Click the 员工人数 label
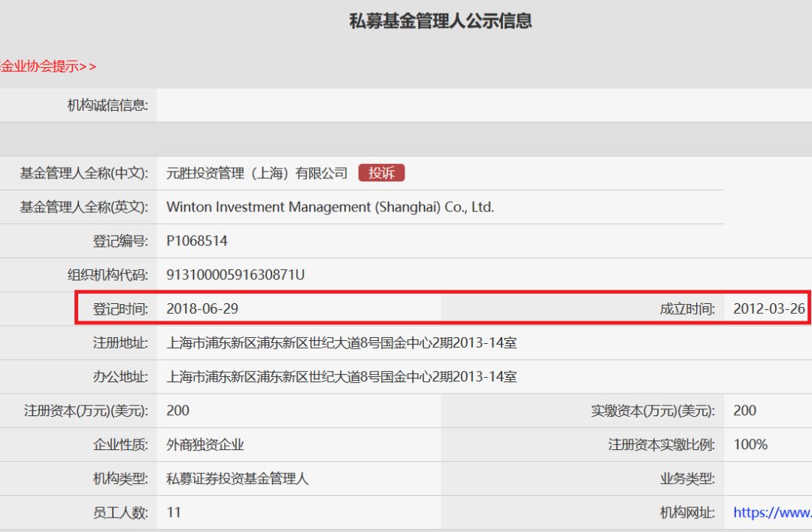The width and height of the screenshot is (812, 532). [120, 512]
